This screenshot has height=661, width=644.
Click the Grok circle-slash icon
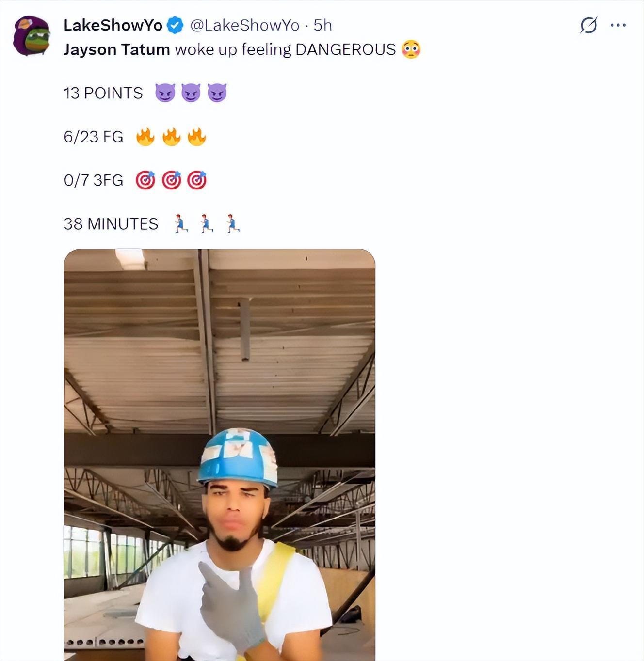pyautogui.click(x=588, y=25)
